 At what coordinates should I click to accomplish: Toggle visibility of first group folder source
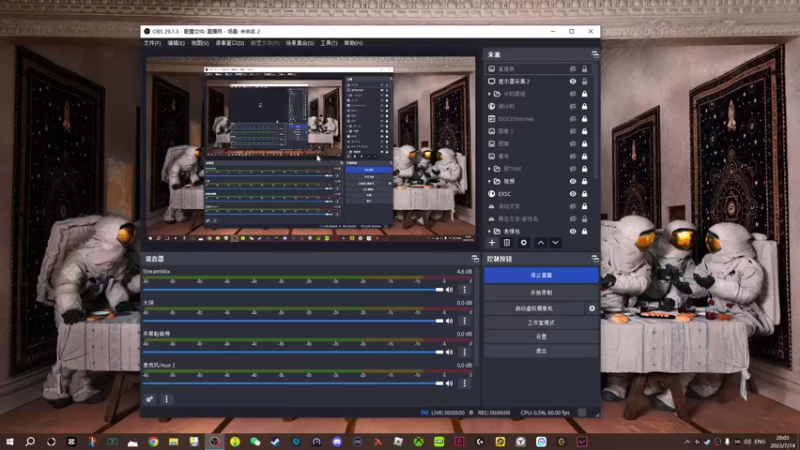[573, 94]
